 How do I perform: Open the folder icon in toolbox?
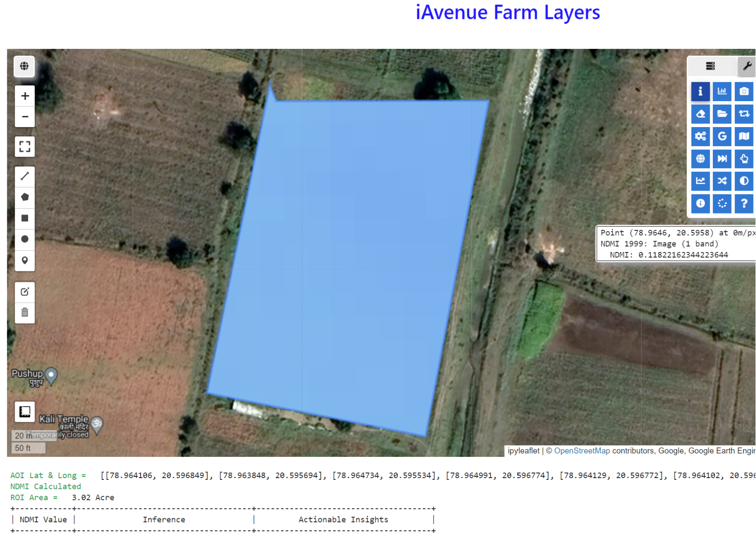[722, 114]
